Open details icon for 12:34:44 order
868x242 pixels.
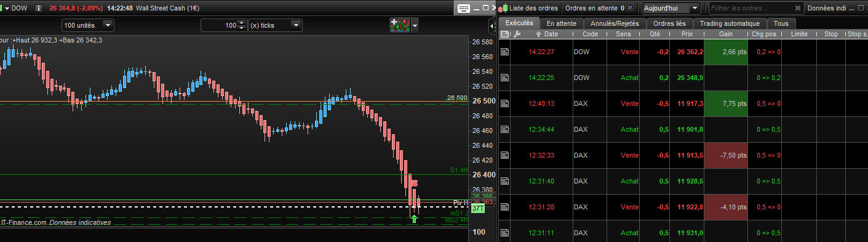[x=504, y=129]
